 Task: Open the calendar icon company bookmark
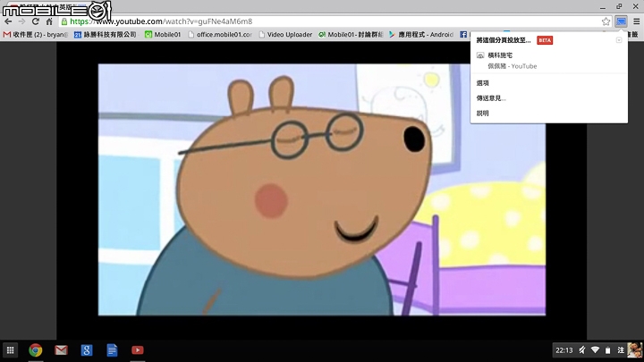[x=106, y=35]
